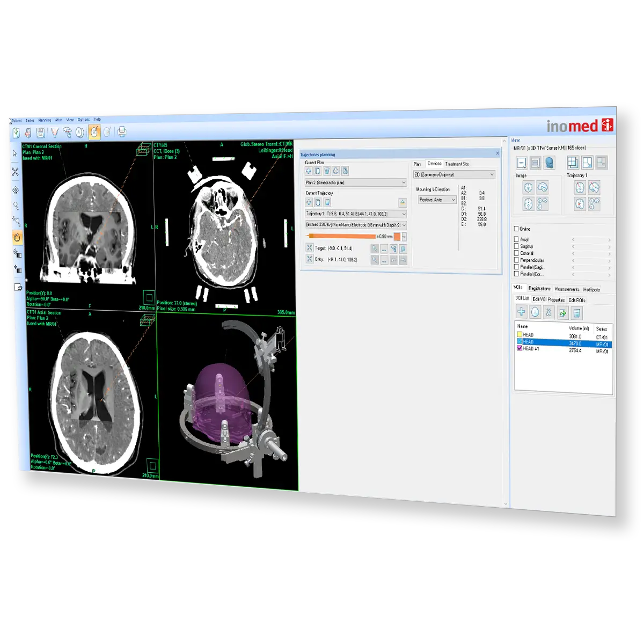Add a new plan with the plus icon

coord(308,171)
